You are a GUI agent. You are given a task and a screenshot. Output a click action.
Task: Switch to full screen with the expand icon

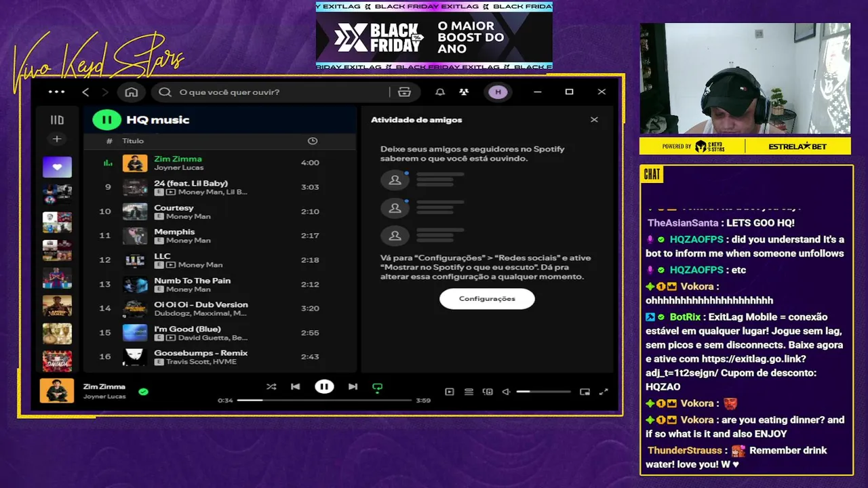604,392
